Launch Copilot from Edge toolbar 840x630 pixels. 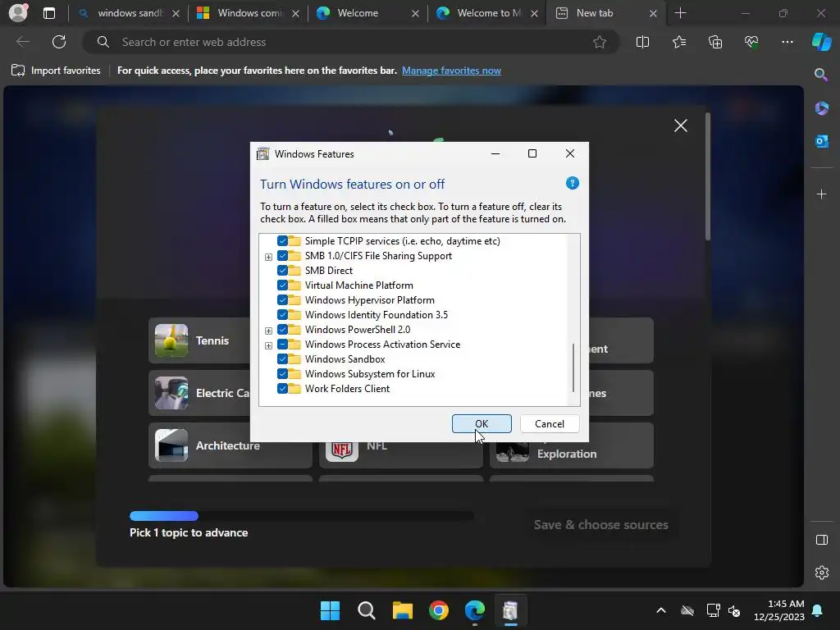821,42
